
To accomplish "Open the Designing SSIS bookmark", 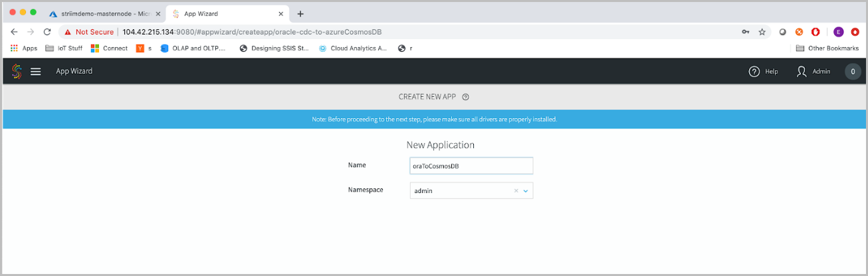I will [274, 48].
